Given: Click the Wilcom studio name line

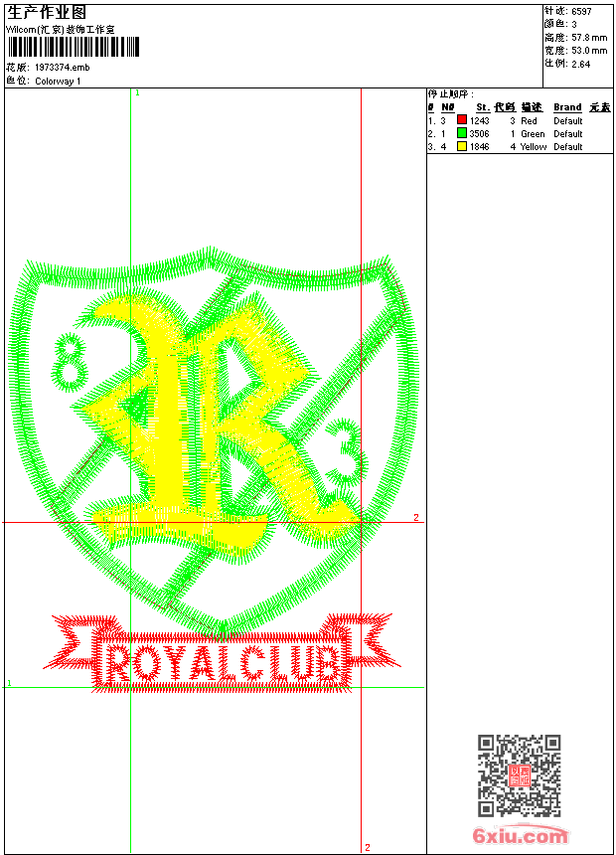Looking at the screenshot, I should [x=61, y=30].
